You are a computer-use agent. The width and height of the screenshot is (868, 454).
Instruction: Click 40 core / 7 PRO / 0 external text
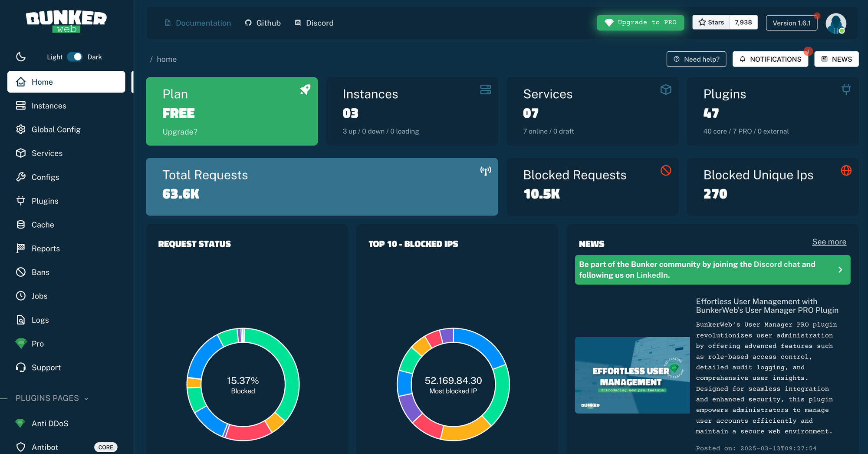click(746, 131)
